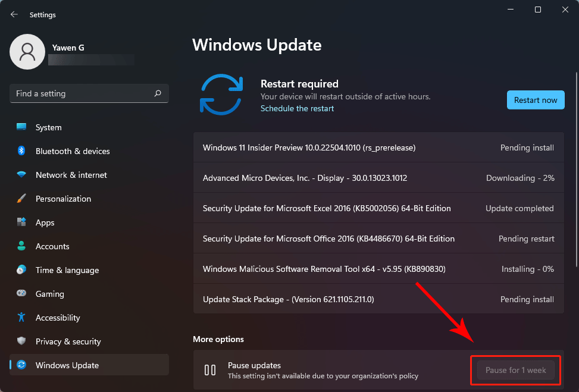Select Time & language category
Screen dimensions: 579x392
89,270
